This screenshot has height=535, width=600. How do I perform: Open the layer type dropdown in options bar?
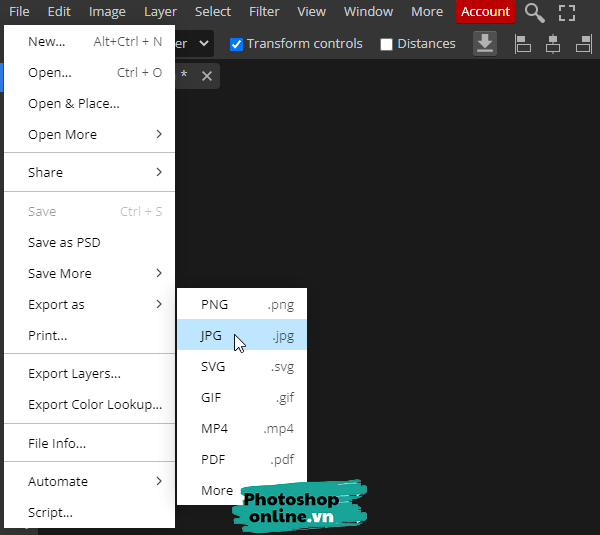(195, 44)
